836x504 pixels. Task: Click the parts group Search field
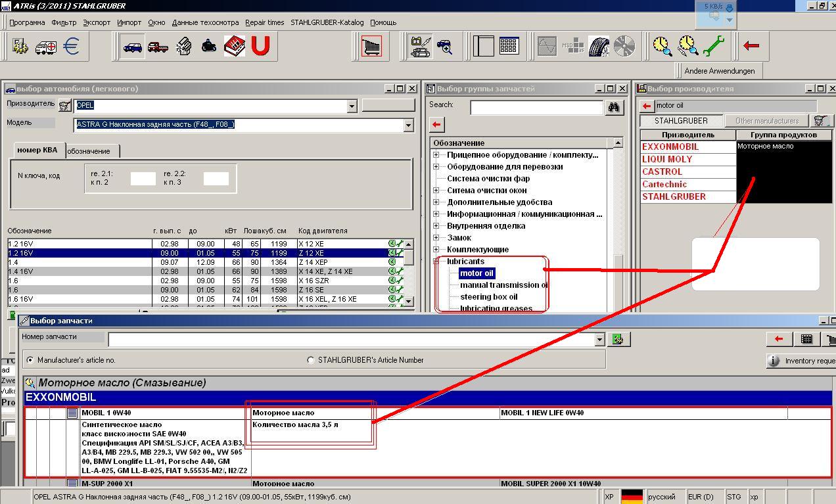(x=536, y=107)
